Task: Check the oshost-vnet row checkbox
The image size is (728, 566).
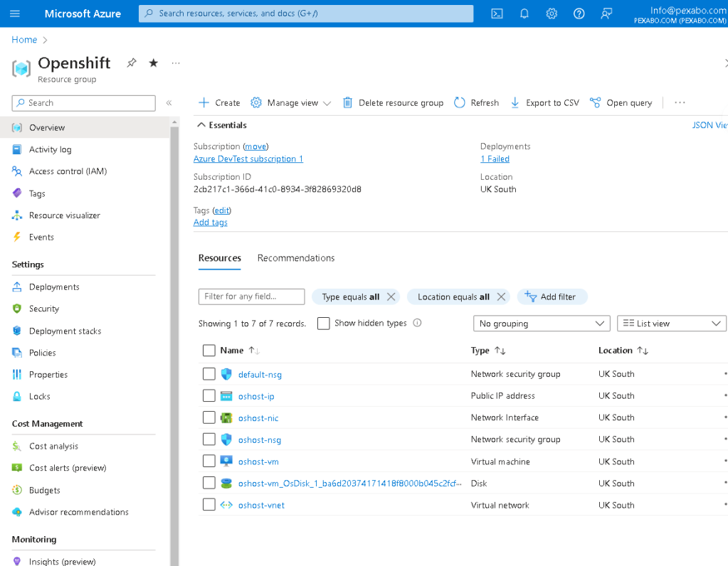Action: pyautogui.click(x=209, y=505)
